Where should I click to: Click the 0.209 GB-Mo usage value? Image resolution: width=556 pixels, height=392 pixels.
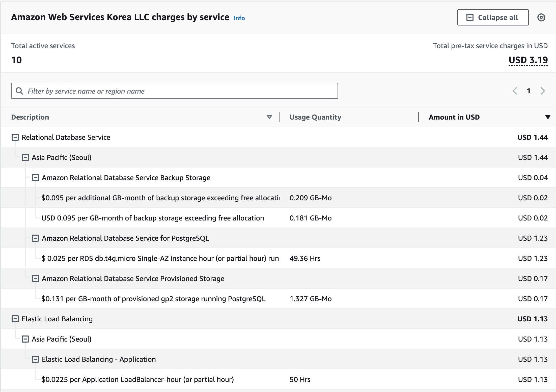click(x=311, y=198)
